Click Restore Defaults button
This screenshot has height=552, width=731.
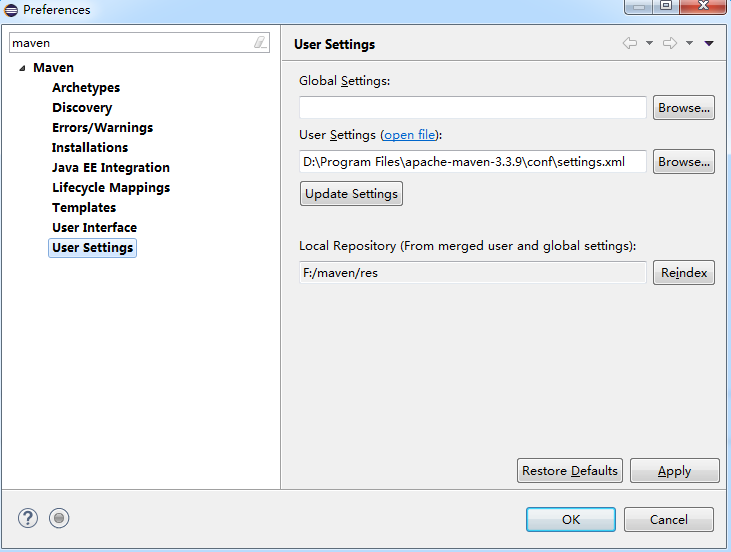coord(570,470)
